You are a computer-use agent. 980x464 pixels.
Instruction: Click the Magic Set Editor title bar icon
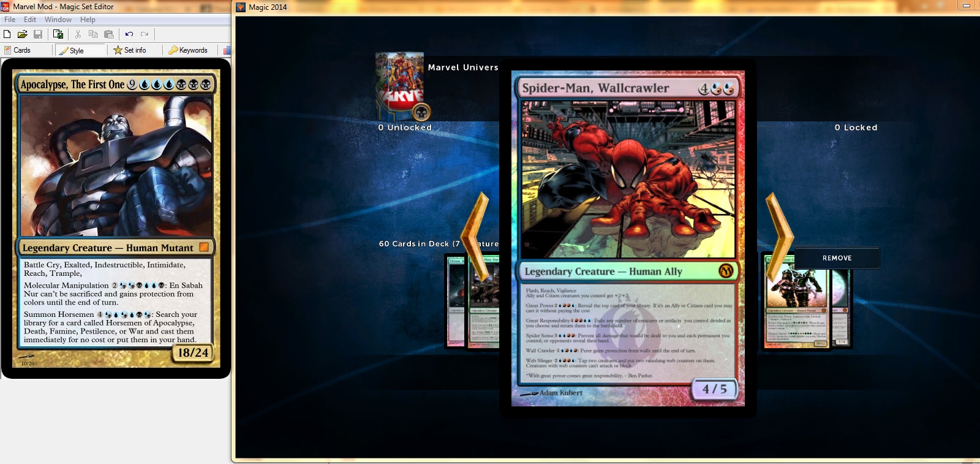tap(6, 7)
